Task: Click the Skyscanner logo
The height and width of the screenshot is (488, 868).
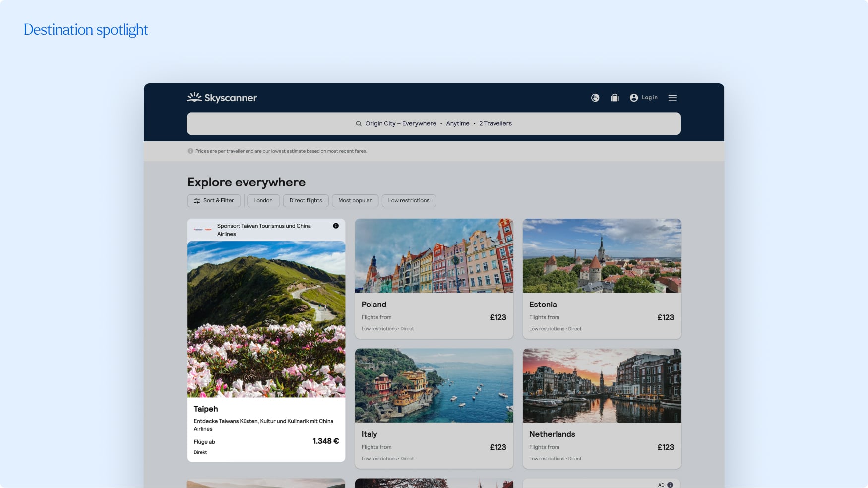Action: click(222, 97)
